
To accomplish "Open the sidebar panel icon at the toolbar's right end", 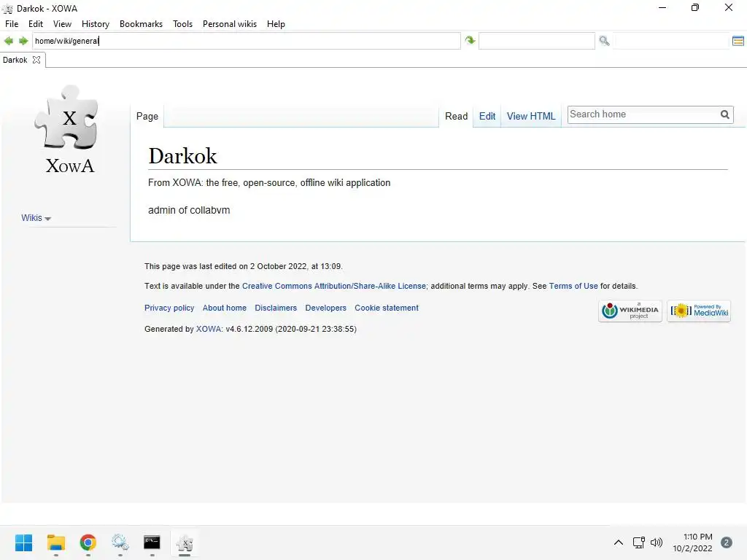I will [x=738, y=41].
